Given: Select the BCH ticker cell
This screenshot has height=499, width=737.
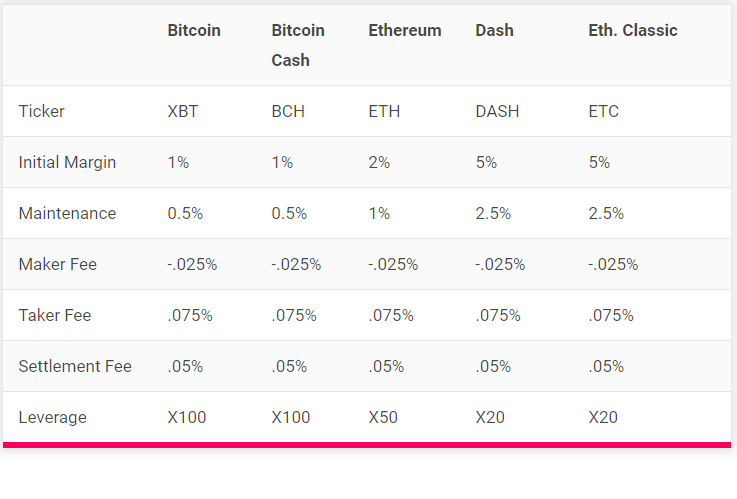Looking at the screenshot, I should click(288, 111).
